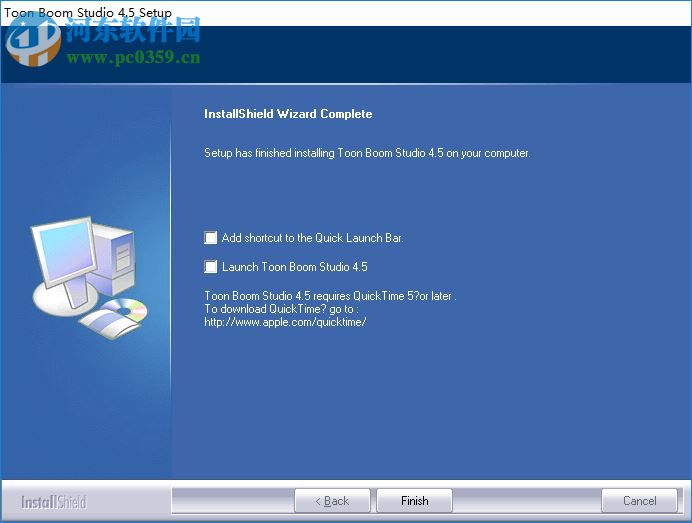Go back with the Back button
Viewport: 692px width, 523px height.
click(332, 501)
